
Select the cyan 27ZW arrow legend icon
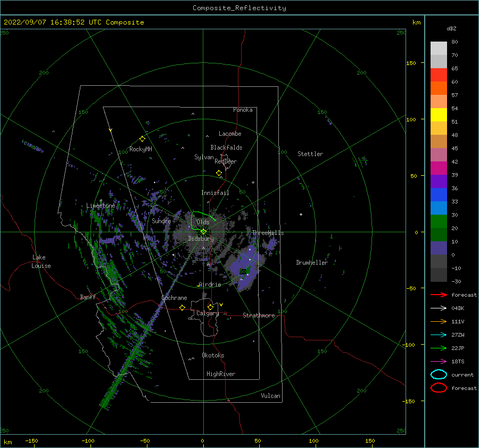pyautogui.click(x=439, y=335)
